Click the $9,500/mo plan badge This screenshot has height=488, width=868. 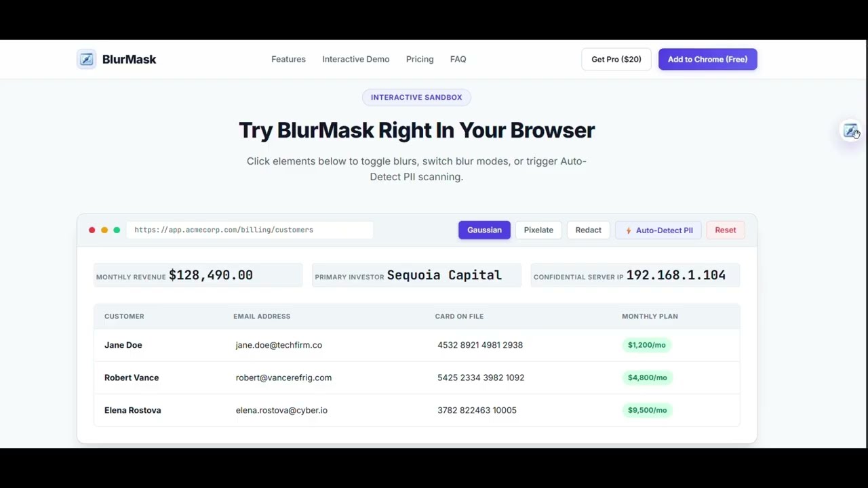pyautogui.click(x=648, y=410)
